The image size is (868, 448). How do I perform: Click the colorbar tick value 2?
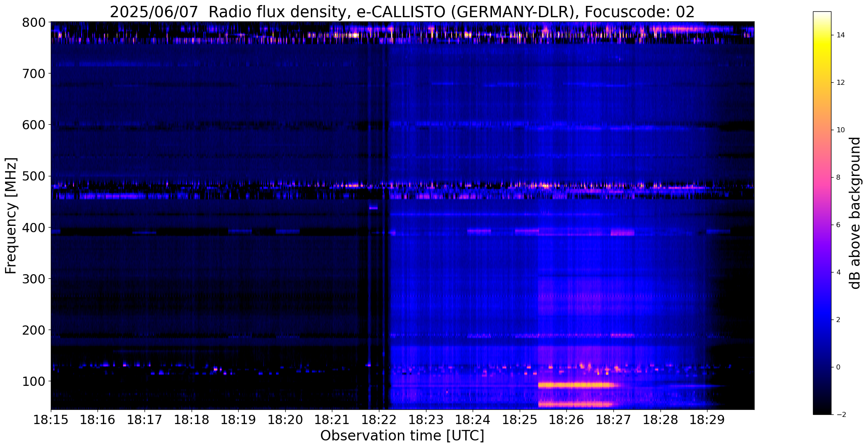(x=839, y=320)
